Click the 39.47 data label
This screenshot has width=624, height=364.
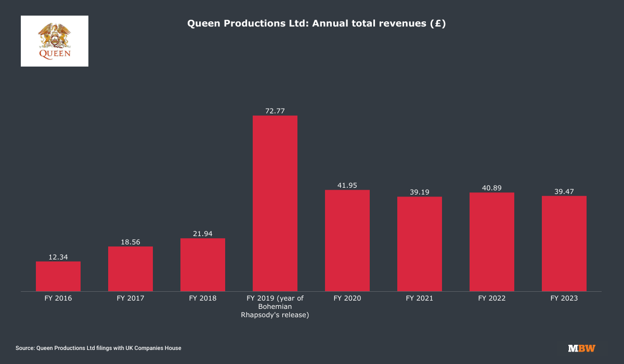click(x=564, y=191)
